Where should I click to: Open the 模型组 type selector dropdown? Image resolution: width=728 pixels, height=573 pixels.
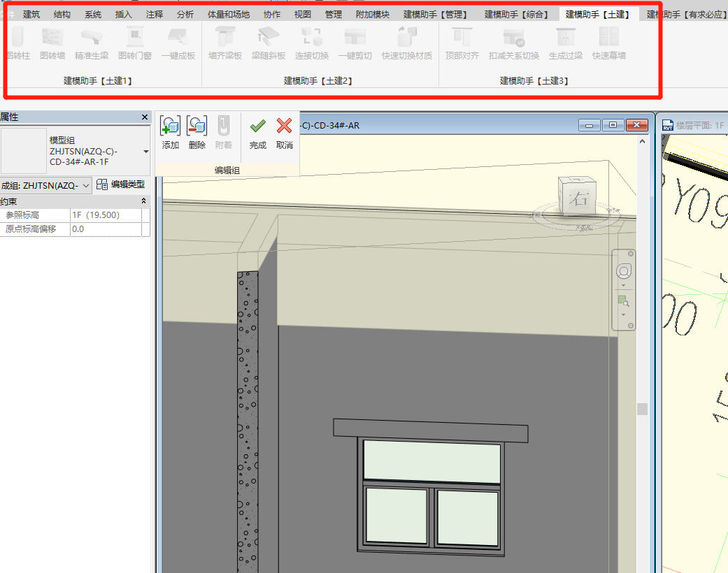(x=145, y=152)
